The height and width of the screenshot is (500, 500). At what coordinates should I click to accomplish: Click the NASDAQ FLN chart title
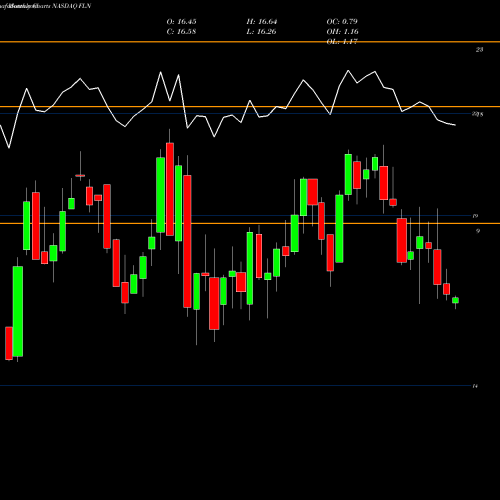pos(46,6)
